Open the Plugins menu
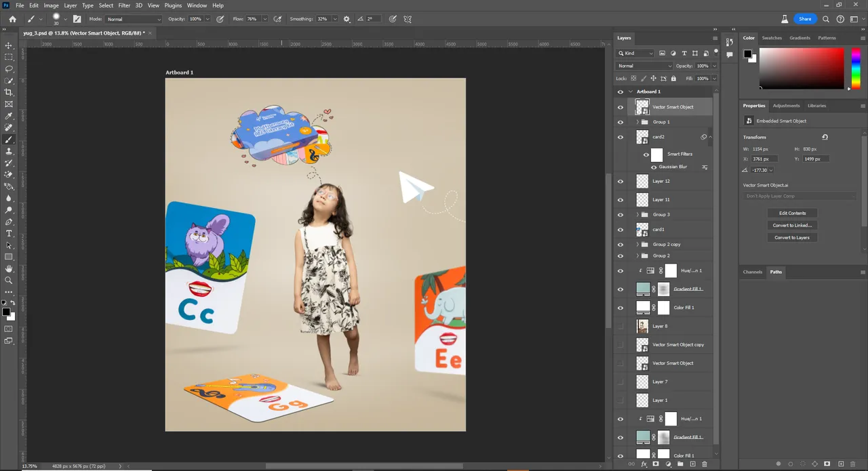868x471 pixels. [x=173, y=5]
